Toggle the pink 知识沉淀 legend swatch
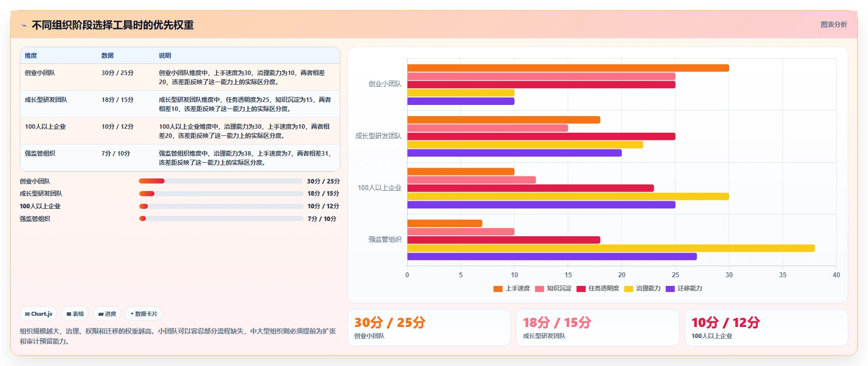This screenshot has height=366, width=868. [539, 288]
